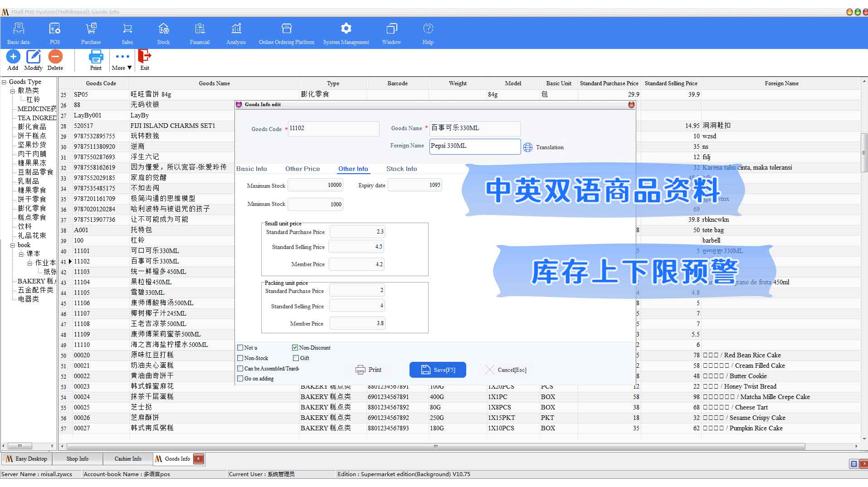This screenshot has height=487, width=868.
Task: Click the Minimum Stock field
Action: pyautogui.click(x=316, y=205)
